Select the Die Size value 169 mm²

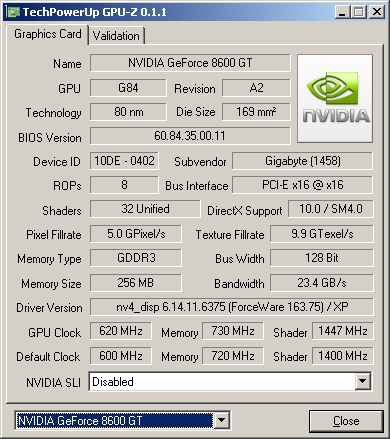256,112
